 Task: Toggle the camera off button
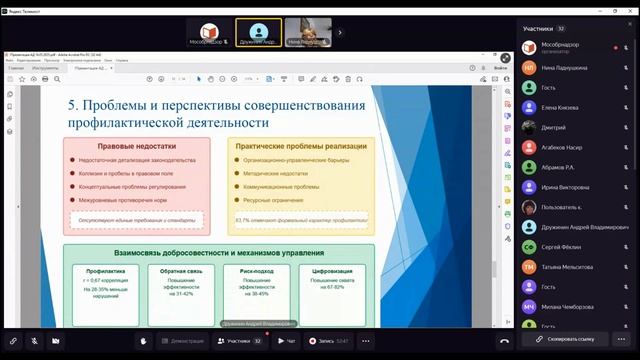[56, 341]
